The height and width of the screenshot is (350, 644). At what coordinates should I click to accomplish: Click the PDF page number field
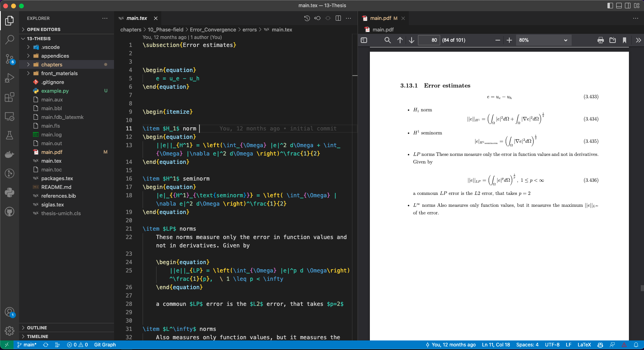click(x=429, y=40)
